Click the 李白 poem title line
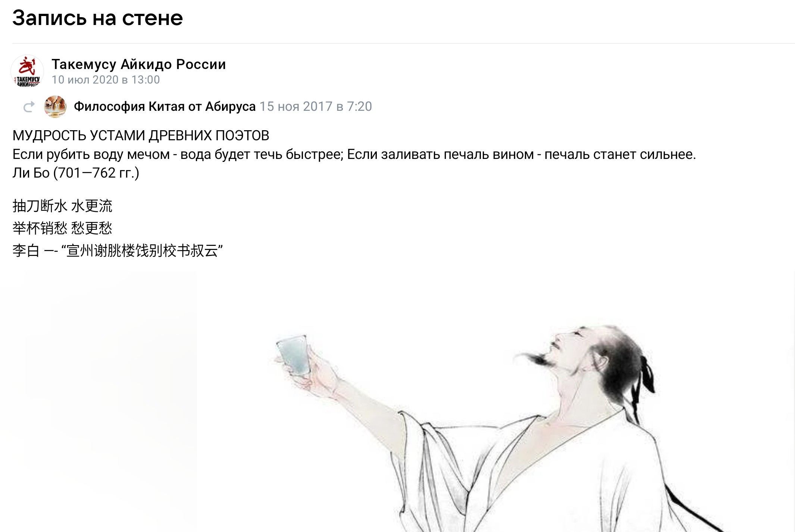This screenshot has height=532, width=795. (x=118, y=250)
